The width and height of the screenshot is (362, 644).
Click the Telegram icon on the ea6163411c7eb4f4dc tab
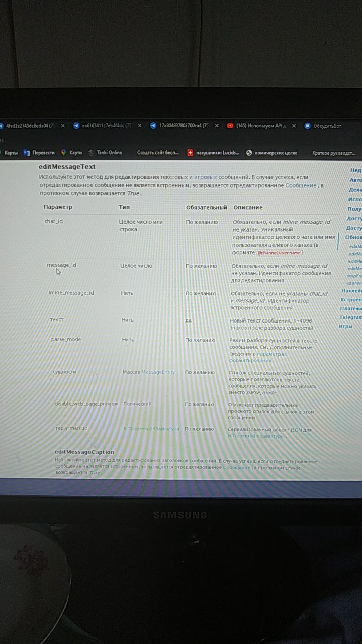pyautogui.click(x=76, y=126)
